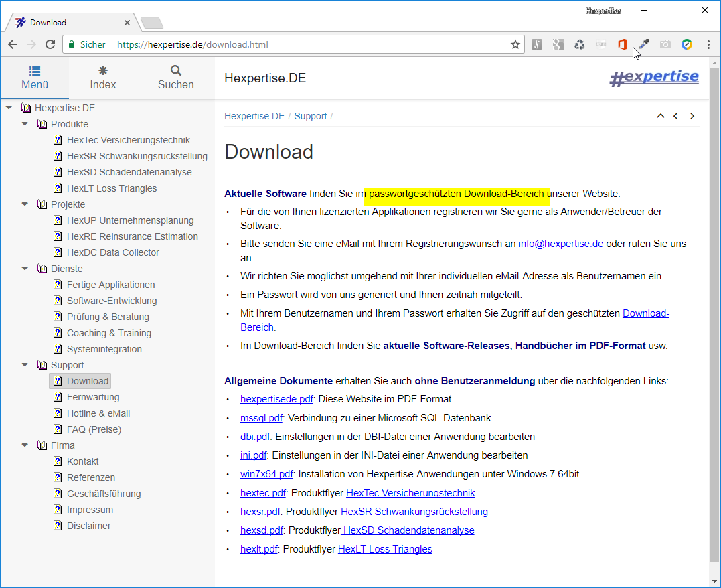721x588 pixels.
Task: Go to previous topic chevron
Action: coord(676,116)
